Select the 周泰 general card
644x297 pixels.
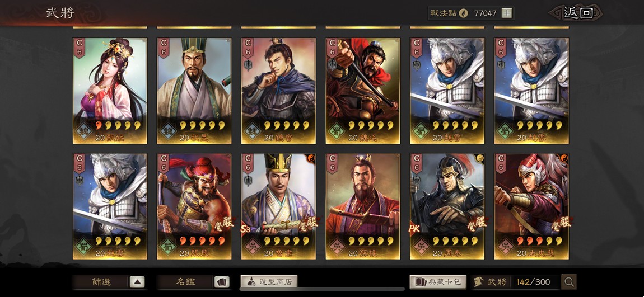coord(447,206)
